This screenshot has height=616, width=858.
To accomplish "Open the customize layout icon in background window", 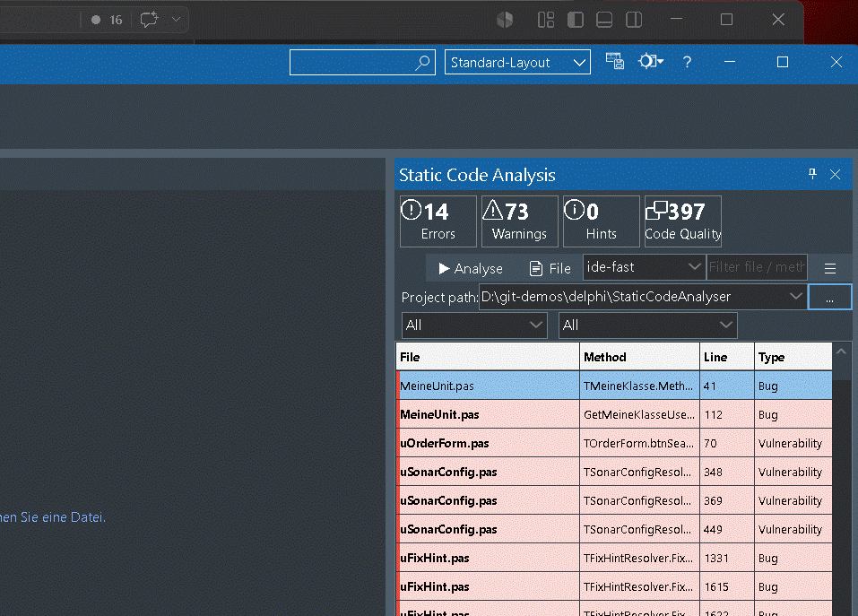I will (x=546, y=20).
